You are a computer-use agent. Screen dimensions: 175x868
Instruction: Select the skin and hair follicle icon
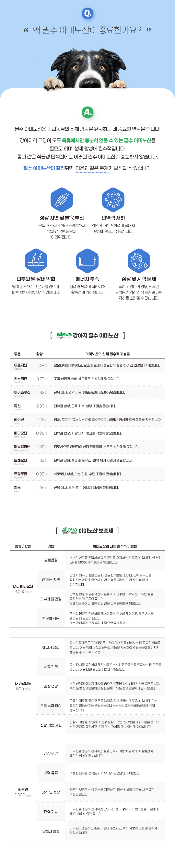pyautogui.click(x=36, y=260)
